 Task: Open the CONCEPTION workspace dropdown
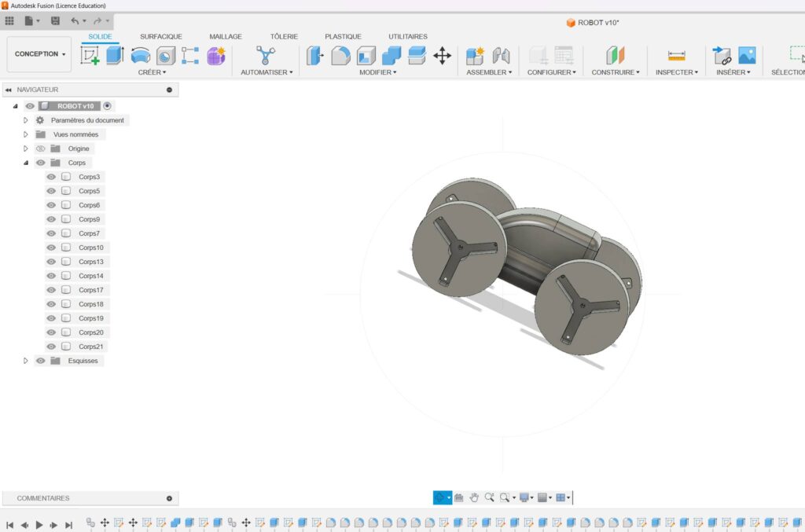click(x=39, y=54)
